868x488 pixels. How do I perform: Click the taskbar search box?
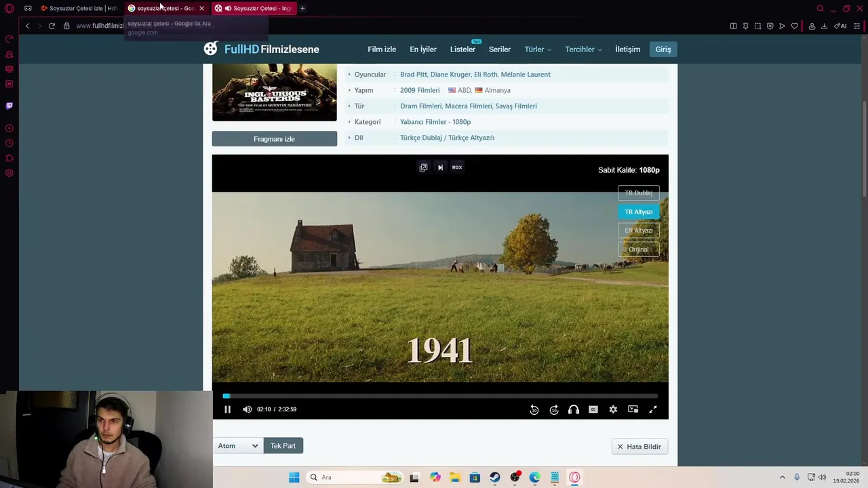[x=355, y=477]
